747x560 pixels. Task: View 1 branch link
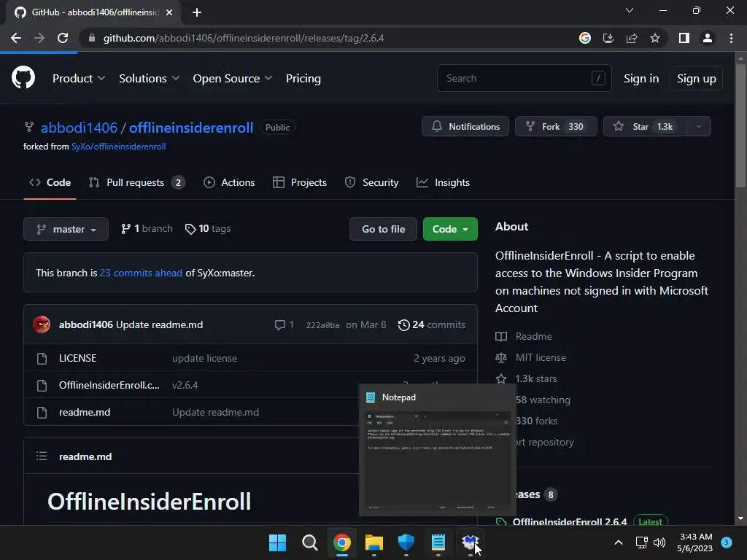(x=147, y=229)
